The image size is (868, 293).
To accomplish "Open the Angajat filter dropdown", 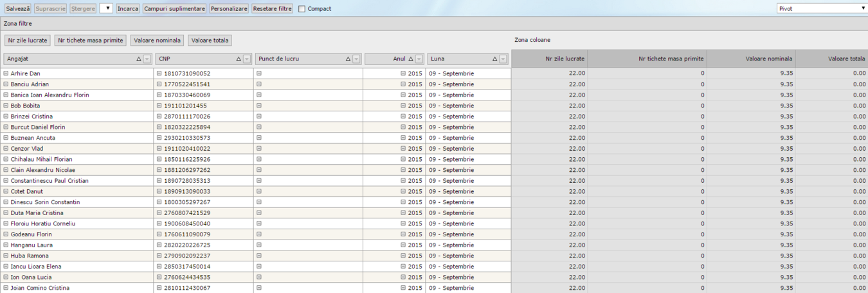I will pos(147,59).
